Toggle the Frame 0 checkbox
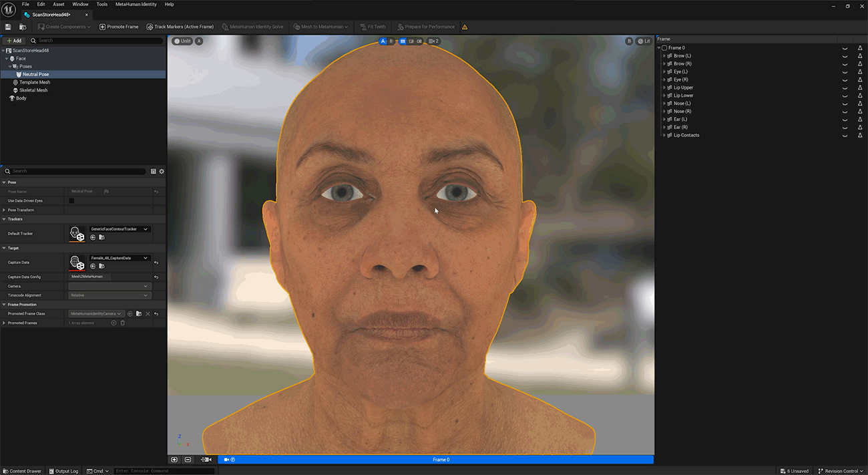The image size is (868, 475). 664,48
